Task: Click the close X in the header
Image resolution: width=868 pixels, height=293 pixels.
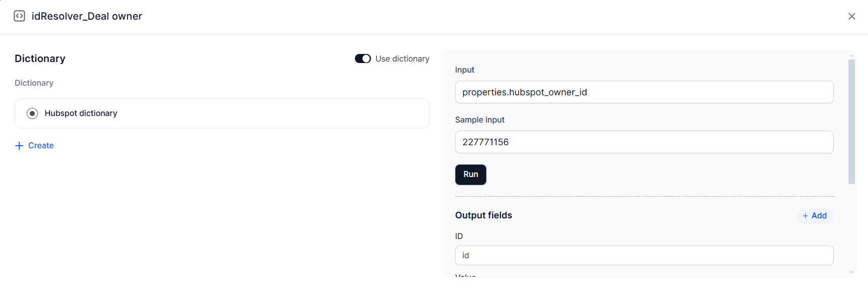Action: (852, 16)
